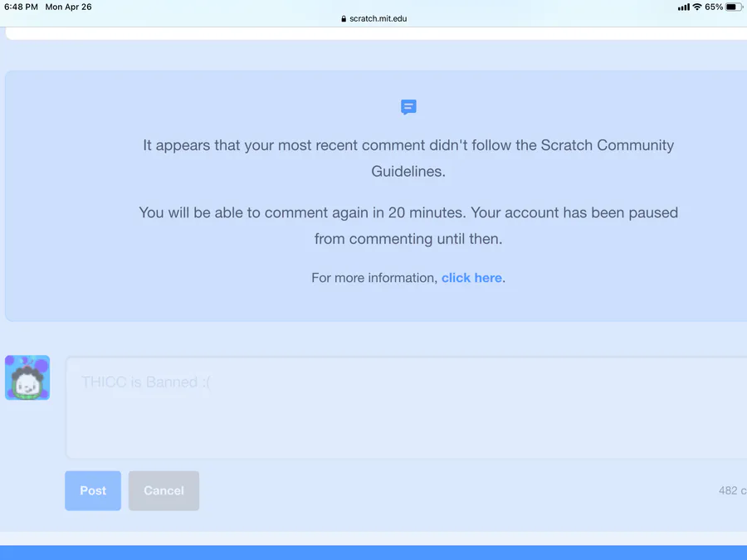This screenshot has height=560, width=747.
Task: Tap the battery icon in status bar
Action: tap(735, 7)
